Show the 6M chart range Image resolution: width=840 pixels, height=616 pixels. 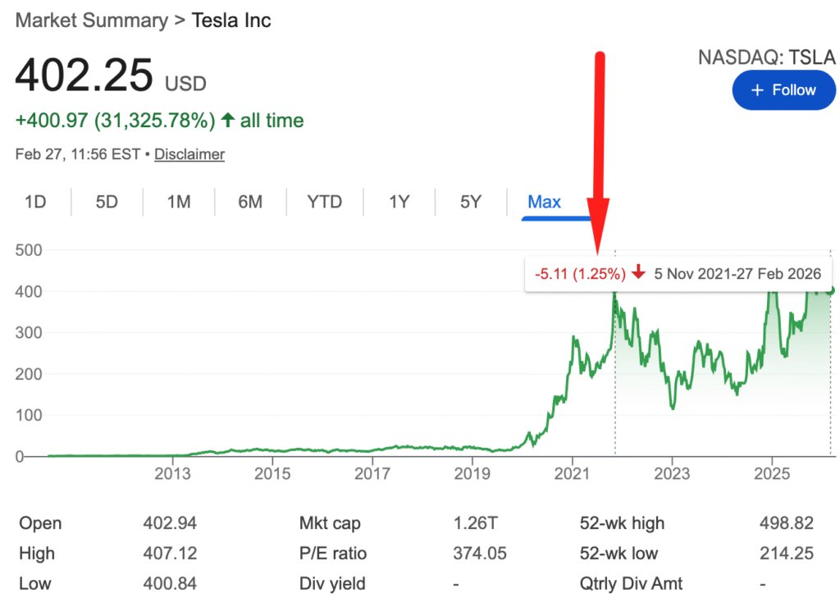coord(250,202)
